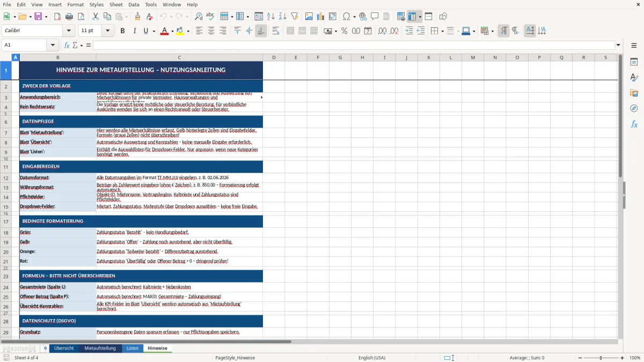Click the Cut scissors icon
Image resolution: width=644 pixels, height=362 pixels.
point(96,17)
